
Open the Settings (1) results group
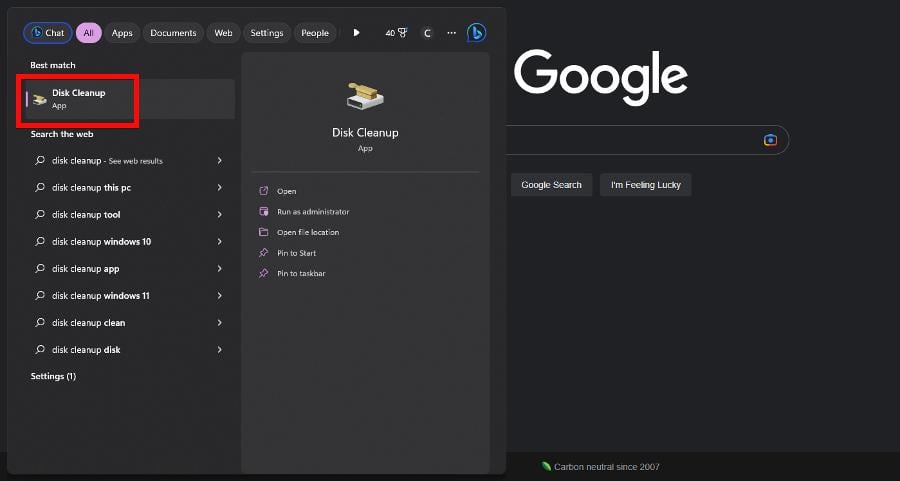(x=53, y=377)
